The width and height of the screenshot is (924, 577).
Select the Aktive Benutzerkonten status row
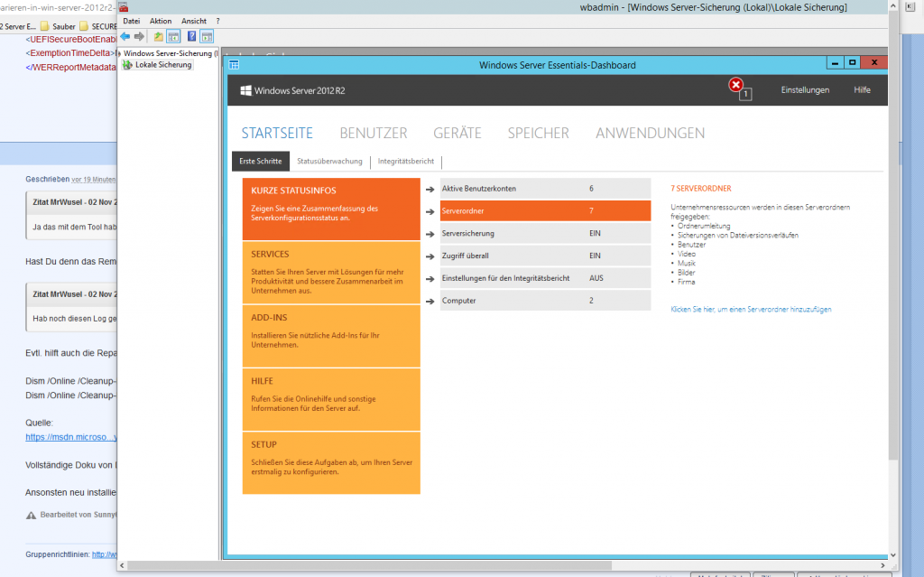pyautogui.click(x=545, y=189)
